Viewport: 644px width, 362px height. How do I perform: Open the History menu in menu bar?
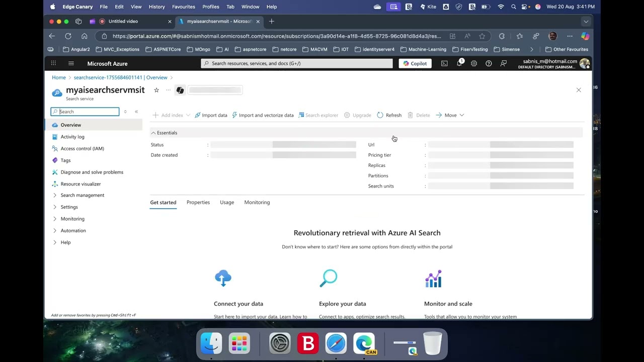tap(156, 7)
